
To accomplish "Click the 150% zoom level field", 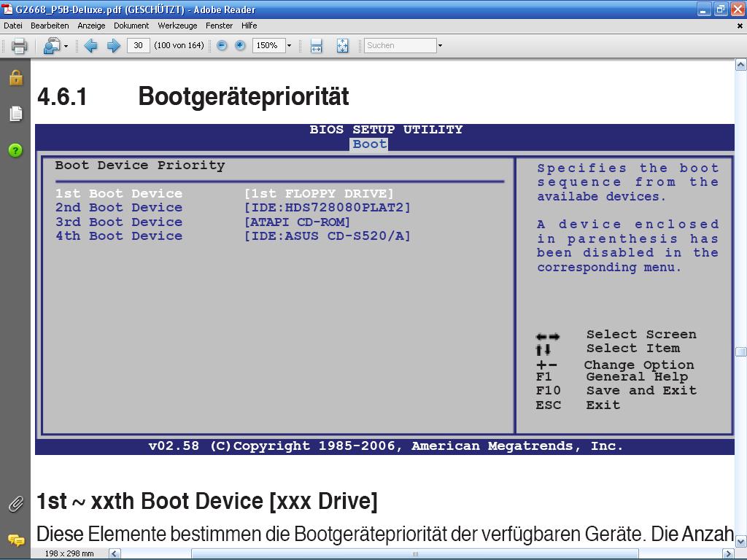I will pos(268,45).
